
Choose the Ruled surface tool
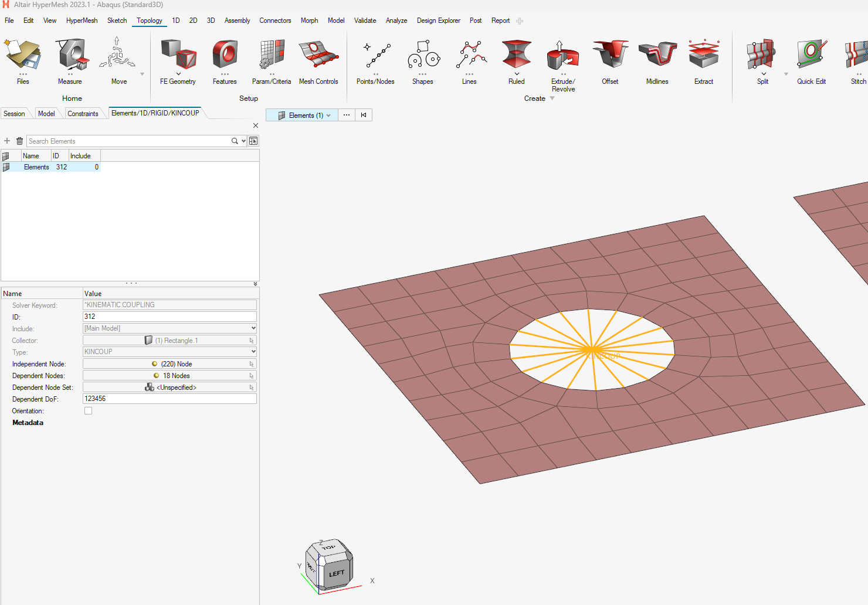(517, 61)
